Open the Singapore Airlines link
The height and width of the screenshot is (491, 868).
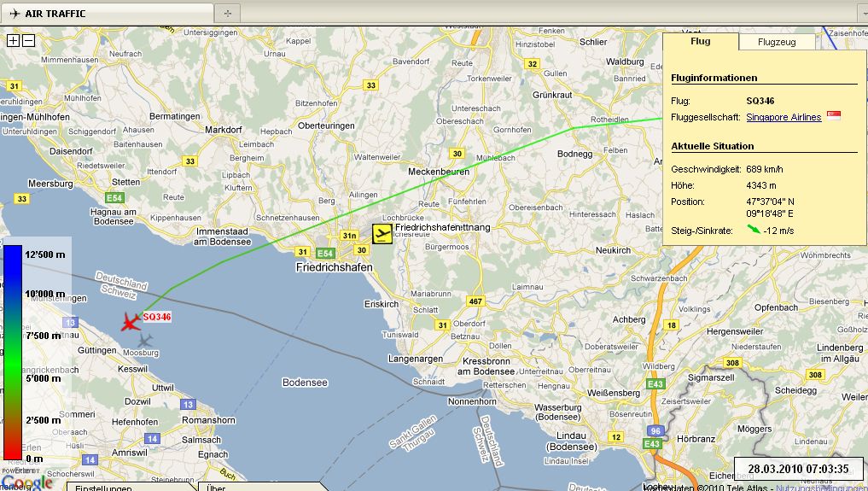pos(784,117)
